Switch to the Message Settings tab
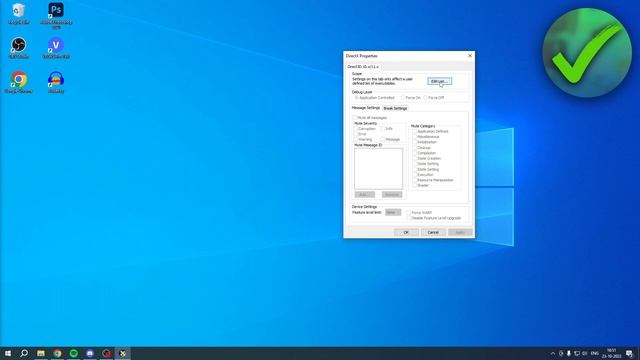 tap(366, 108)
